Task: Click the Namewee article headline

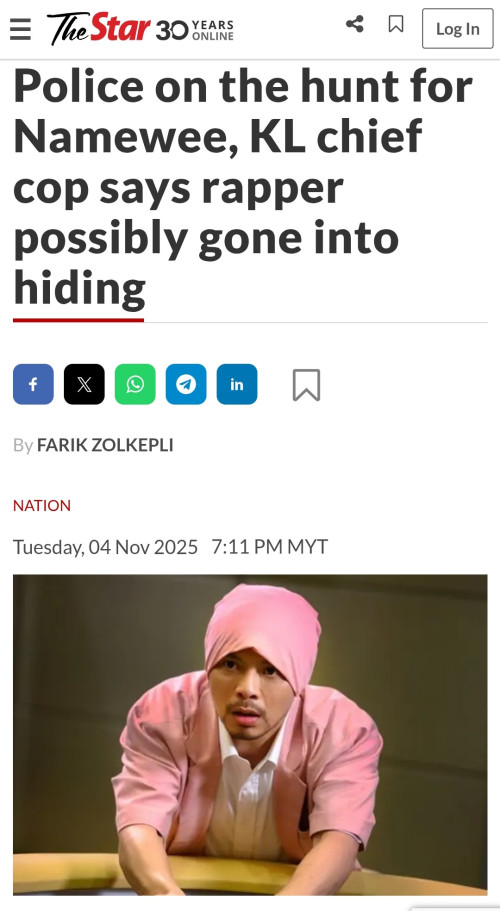Action: click(x=243, y=187)
